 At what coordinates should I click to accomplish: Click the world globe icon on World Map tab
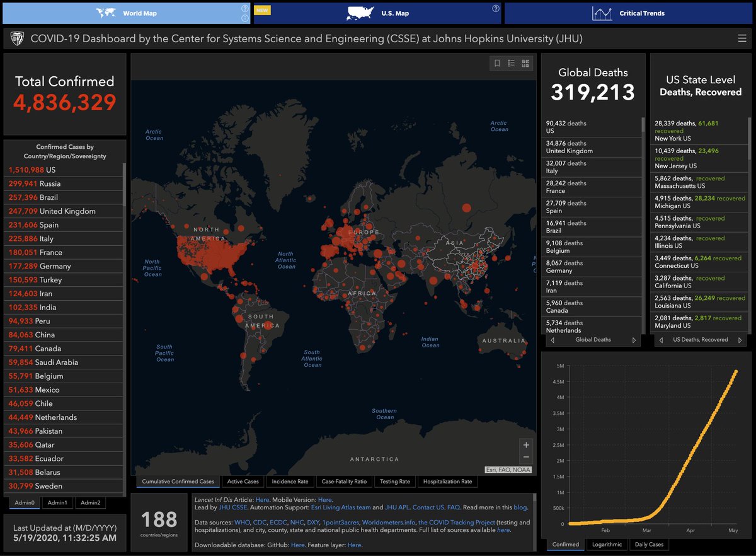click(107, 13)
